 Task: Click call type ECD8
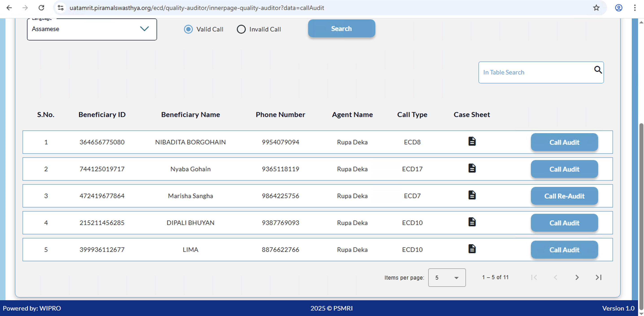[x=412, y=142]
